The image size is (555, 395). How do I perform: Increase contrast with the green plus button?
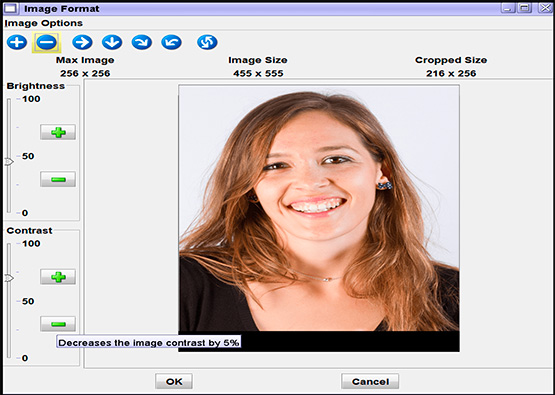pyautogui.click(x=58, y=277)
